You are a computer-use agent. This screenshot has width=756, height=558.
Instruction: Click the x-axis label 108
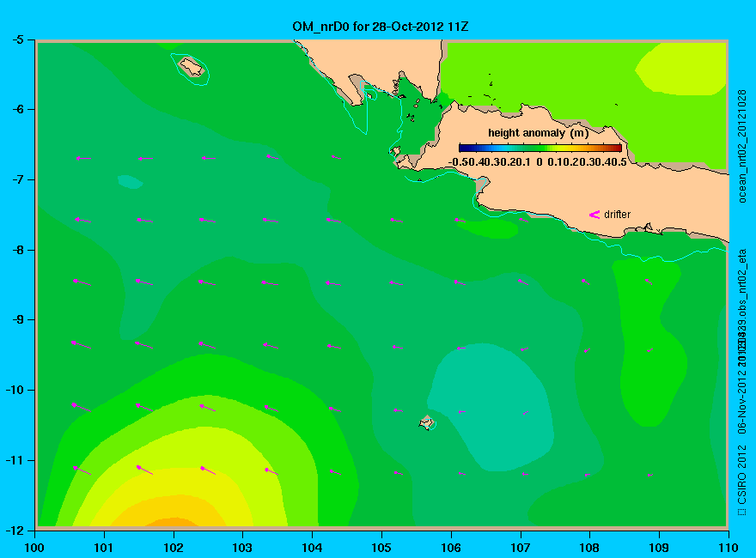589,548
